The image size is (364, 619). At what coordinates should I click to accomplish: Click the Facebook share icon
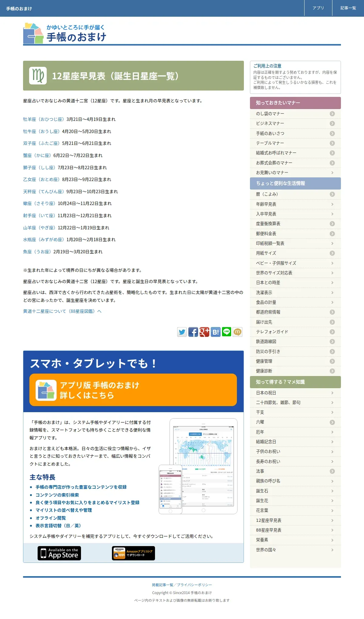click(193, 332)
